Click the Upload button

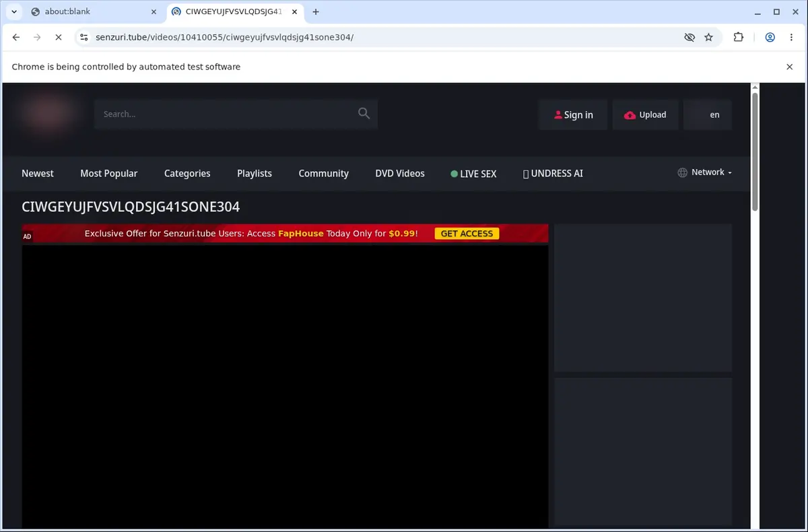click(x=645, y=114)
